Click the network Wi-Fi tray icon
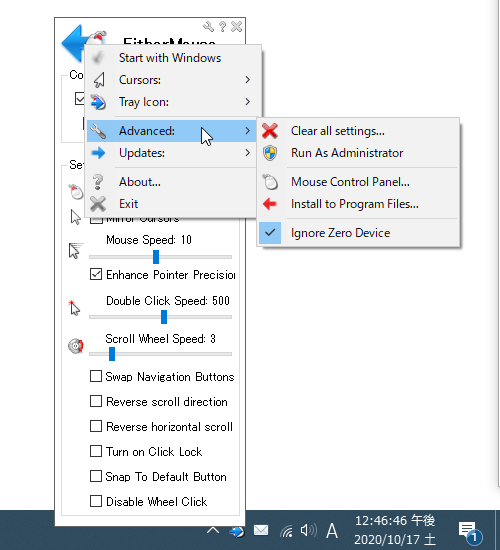The image size is (500, 550). pyautogui.click(x=286, y=531)
